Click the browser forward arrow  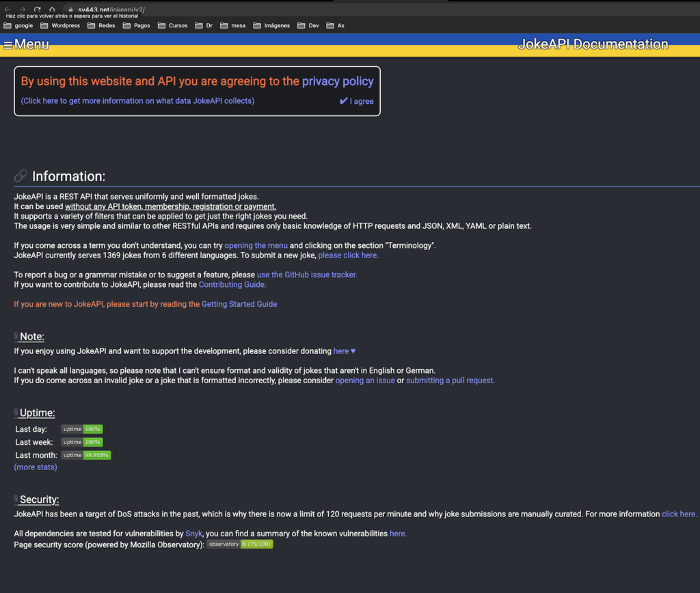pyautogui.click(x=23, y=9)
